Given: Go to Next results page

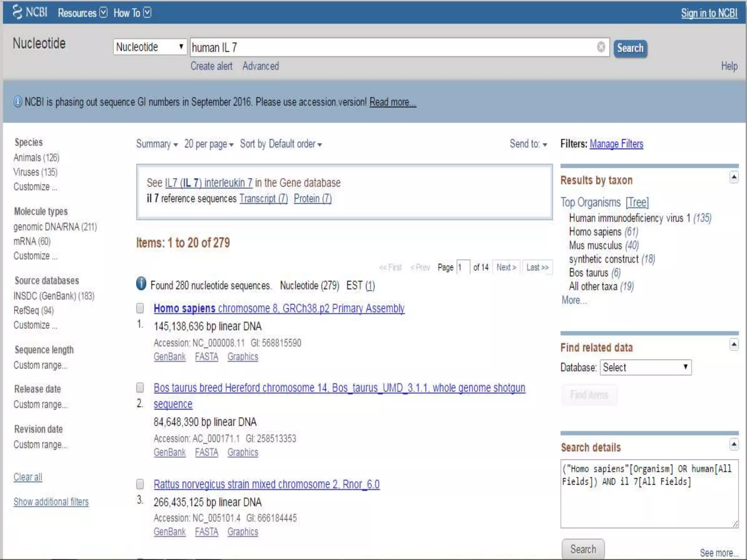Looking at the screenshot, I should pyautogui.click(x=506, y=268).
